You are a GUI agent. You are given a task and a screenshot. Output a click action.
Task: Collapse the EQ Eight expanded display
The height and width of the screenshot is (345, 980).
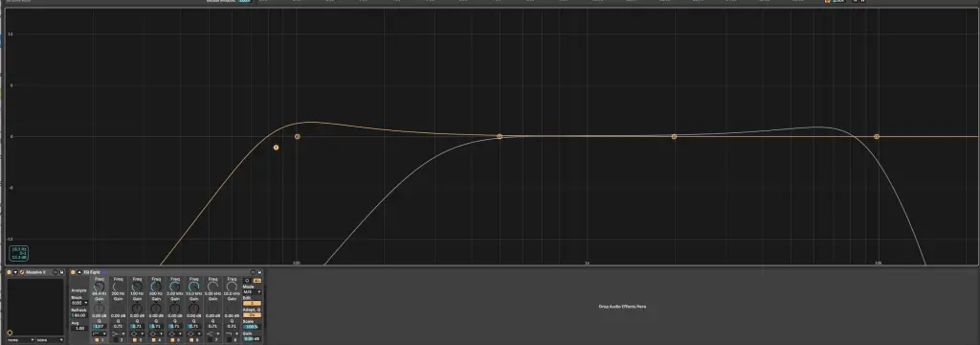pyautogui.click(x=79, y=272)
